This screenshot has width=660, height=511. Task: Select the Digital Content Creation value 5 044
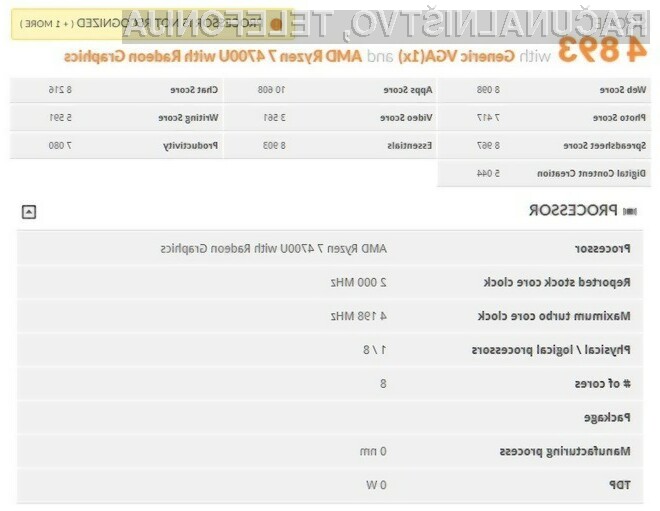pos(488,173)
